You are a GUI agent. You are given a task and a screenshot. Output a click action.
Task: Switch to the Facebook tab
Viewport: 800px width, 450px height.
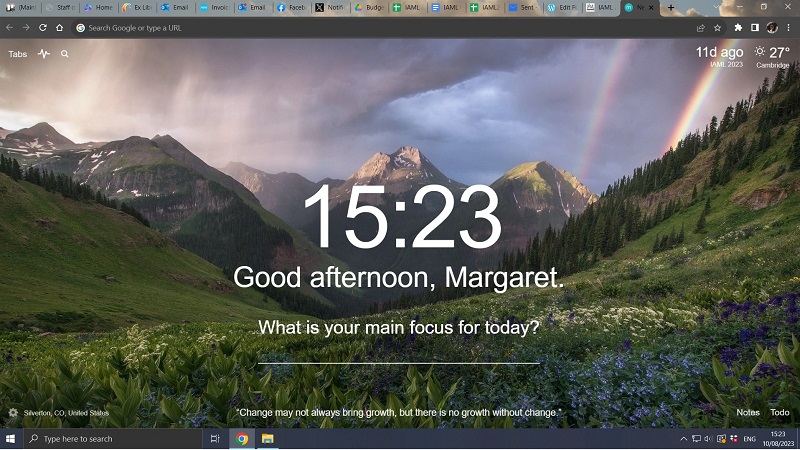click(x=292, y=7)
